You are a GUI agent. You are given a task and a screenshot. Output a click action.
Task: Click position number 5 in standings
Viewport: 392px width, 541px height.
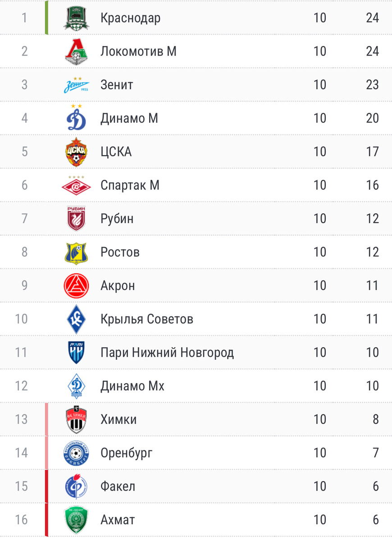pos(24,152)
